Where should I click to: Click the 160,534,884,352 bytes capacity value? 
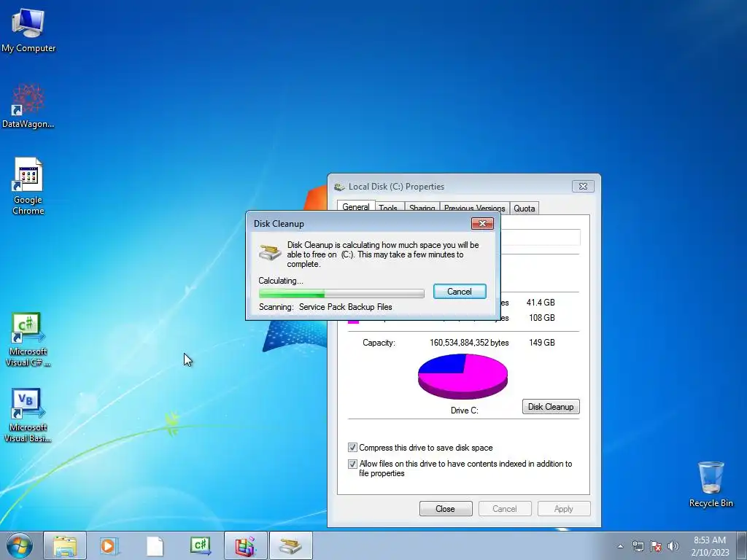click(469, 343)
